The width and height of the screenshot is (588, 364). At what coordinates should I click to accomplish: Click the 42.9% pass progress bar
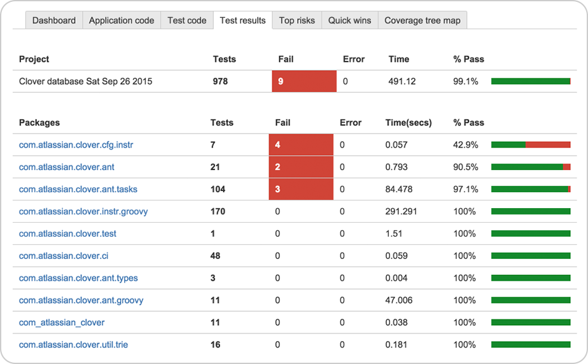531,145
